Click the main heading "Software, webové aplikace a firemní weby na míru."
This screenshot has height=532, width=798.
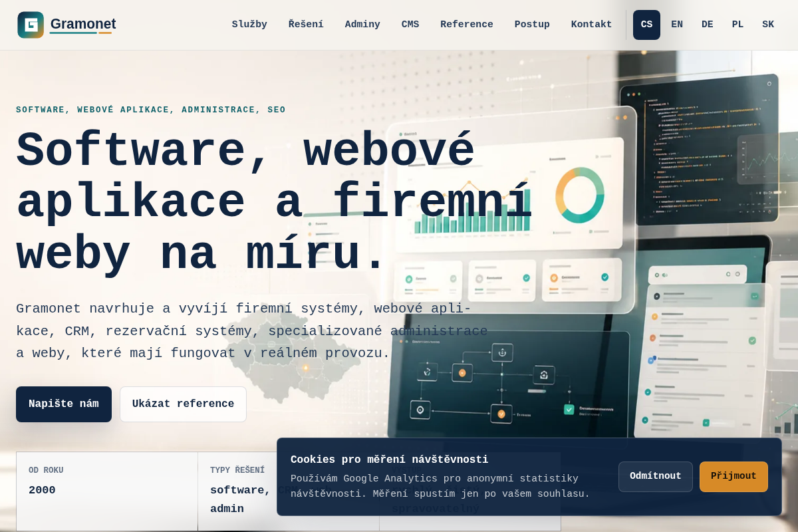274,203
